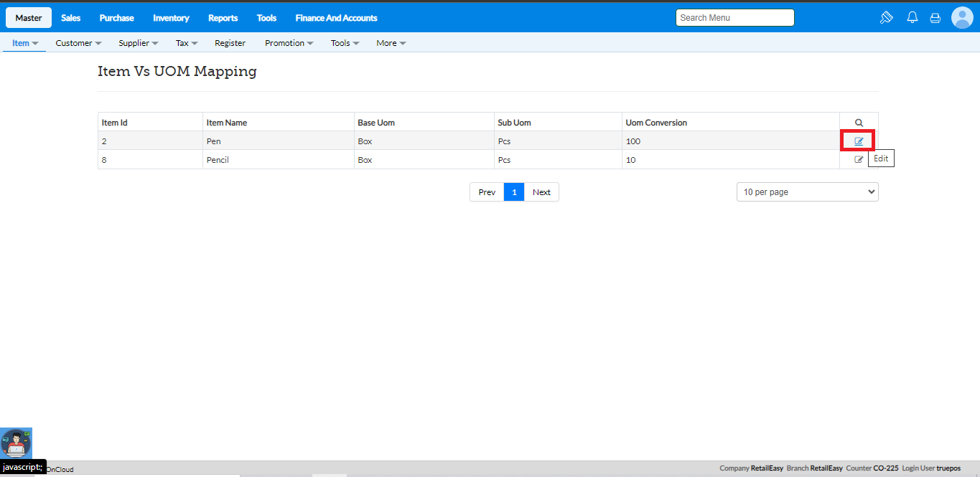Open the 10 per page selector
This screenshot has width=980, height=477.
pyautogui.click(x=807, y=192)
